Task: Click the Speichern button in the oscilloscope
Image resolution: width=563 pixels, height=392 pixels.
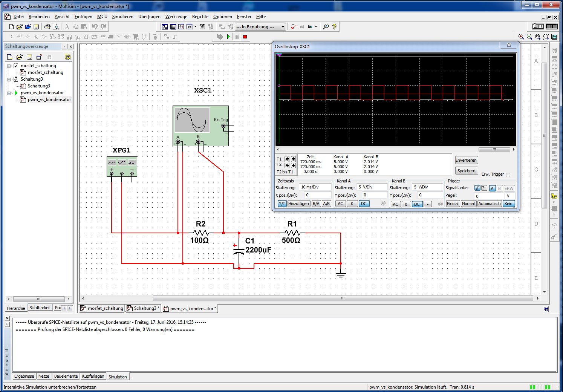Action: (466, 171)
